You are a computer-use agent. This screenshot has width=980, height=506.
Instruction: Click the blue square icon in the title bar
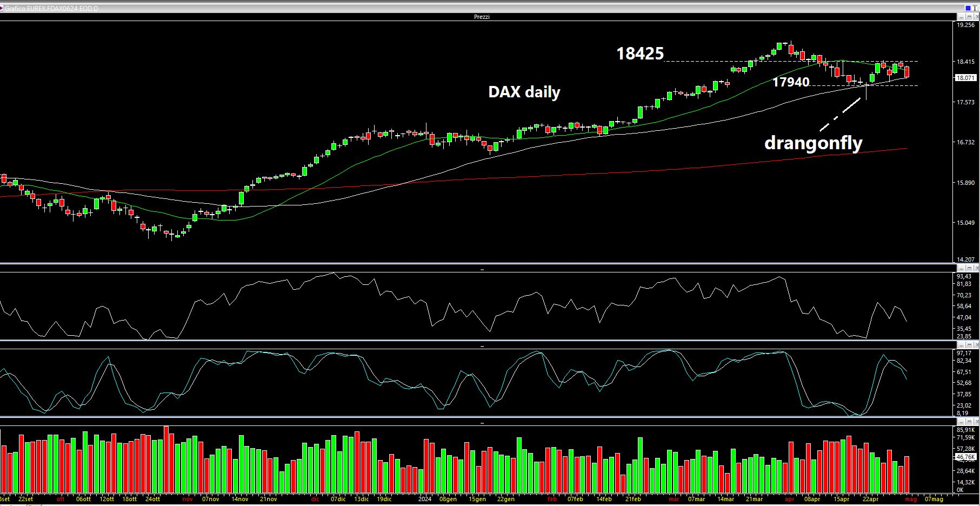pos(968,8)
